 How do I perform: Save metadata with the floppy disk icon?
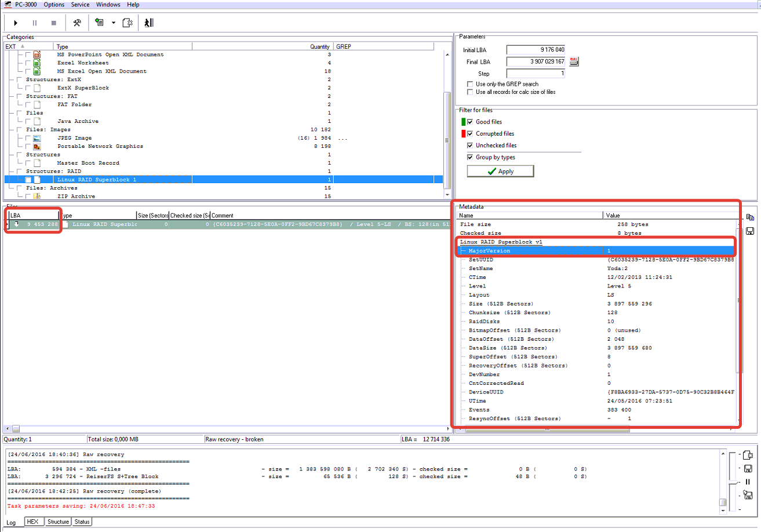pos(750,231)
